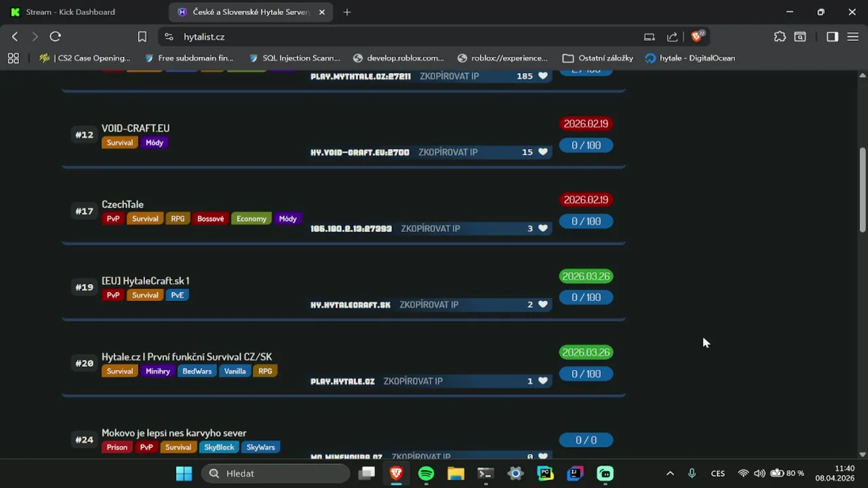Select the Bossové tag on CzechTale

click(x=210, y=219)
